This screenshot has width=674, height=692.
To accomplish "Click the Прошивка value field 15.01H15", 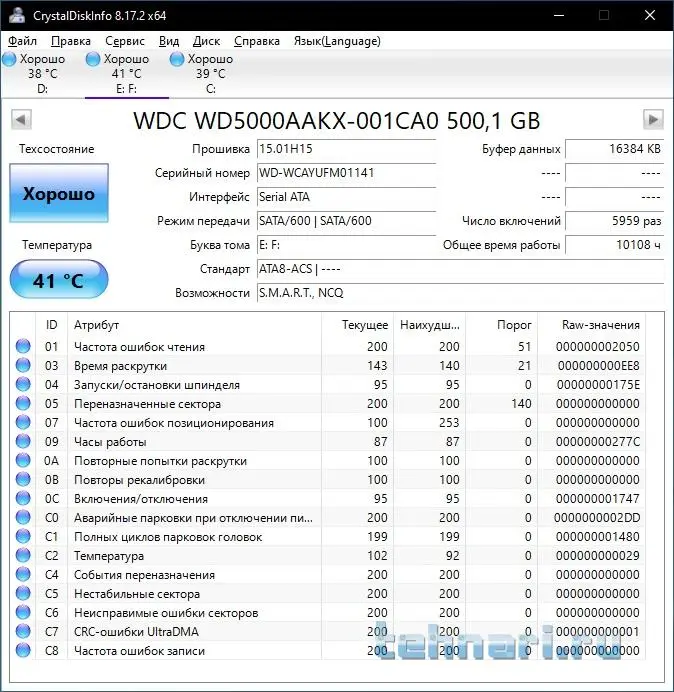I will (345, 149).
